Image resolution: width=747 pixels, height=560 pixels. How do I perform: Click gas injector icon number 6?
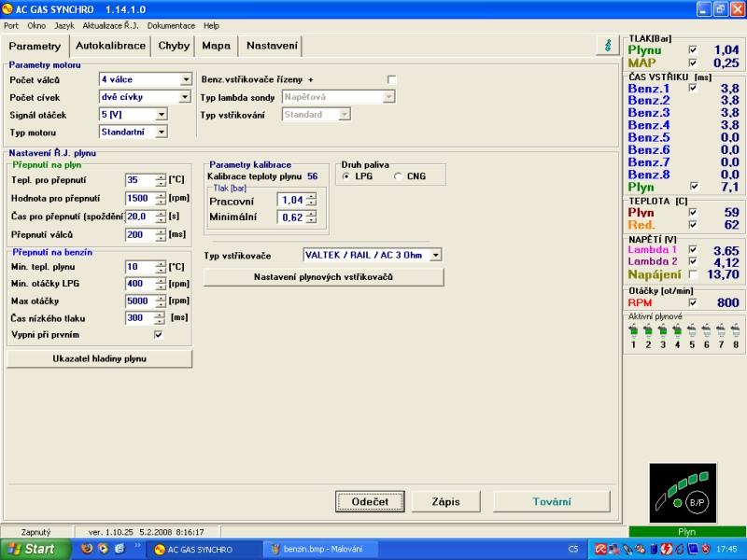point(707,329)
